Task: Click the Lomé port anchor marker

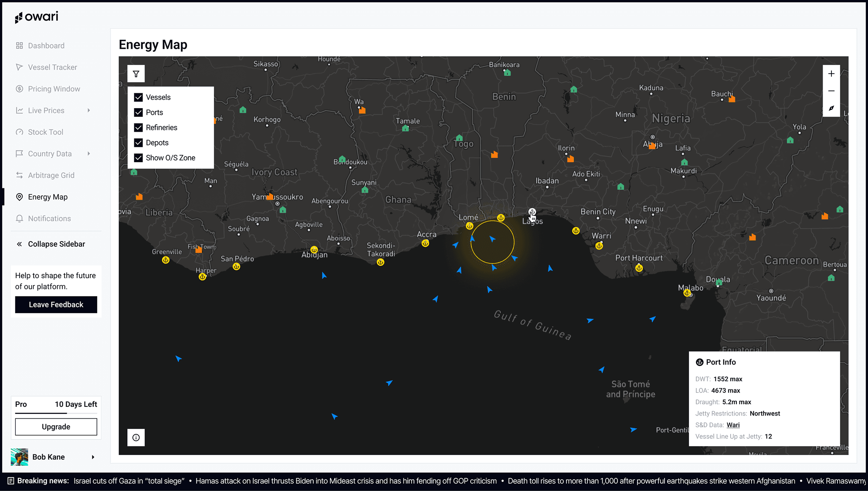Action: [x=469, y=226]
